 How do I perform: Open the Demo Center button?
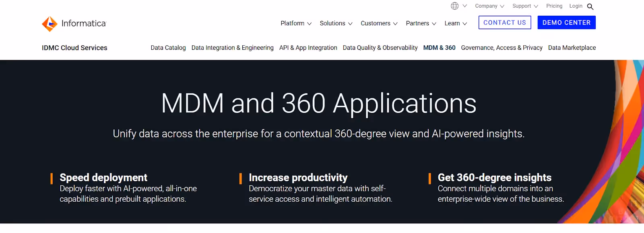coord(566,22)
